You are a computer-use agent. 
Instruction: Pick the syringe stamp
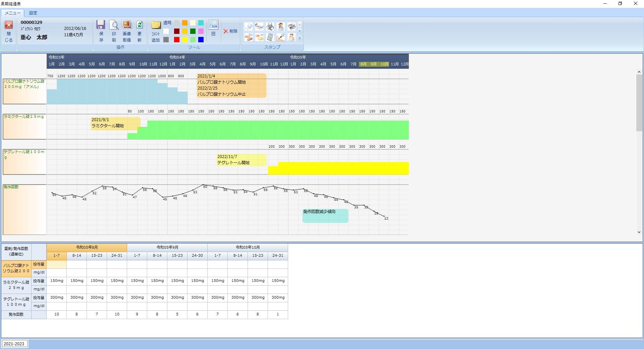pyautogui.click(x=281, y=37)
